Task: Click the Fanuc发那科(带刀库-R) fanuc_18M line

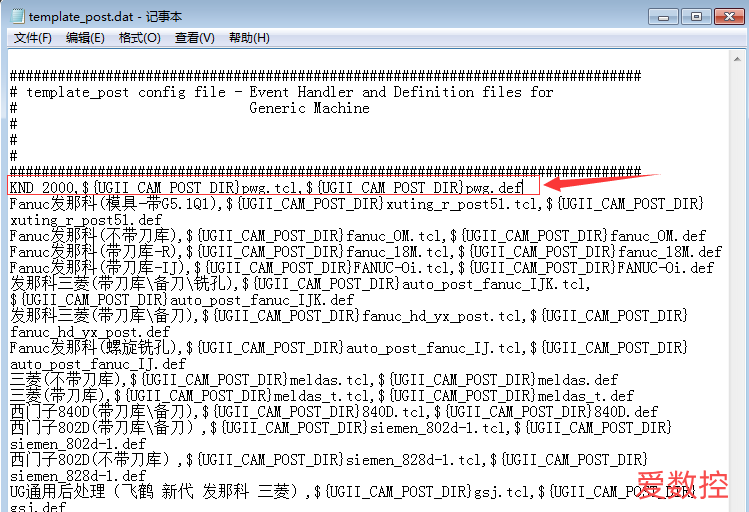Action: point(365,252)
